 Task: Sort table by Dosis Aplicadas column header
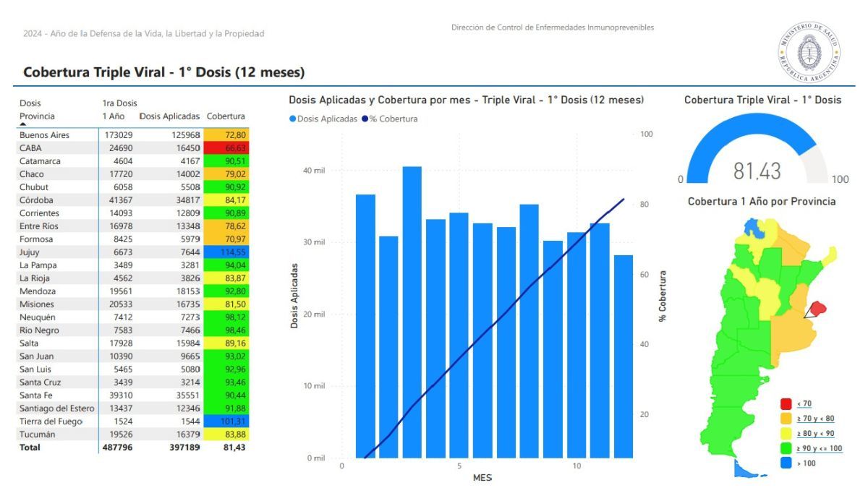pyautogui.click(x=169, y=116)
